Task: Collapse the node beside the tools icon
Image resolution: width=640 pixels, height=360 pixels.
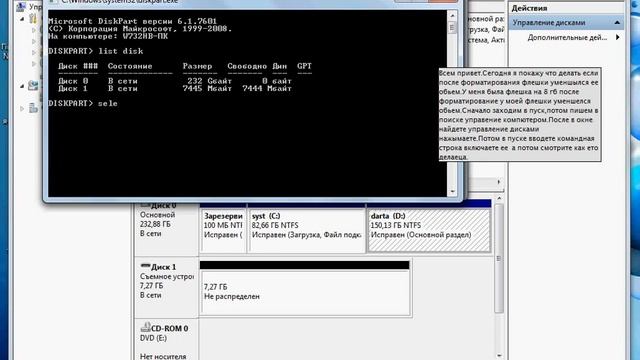Action: click(x=22, y=19)
